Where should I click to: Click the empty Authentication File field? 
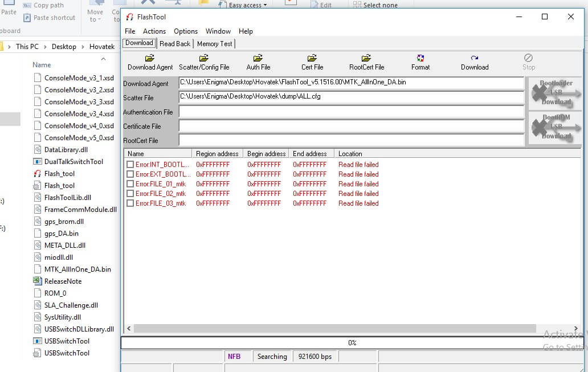click(351, 112)
